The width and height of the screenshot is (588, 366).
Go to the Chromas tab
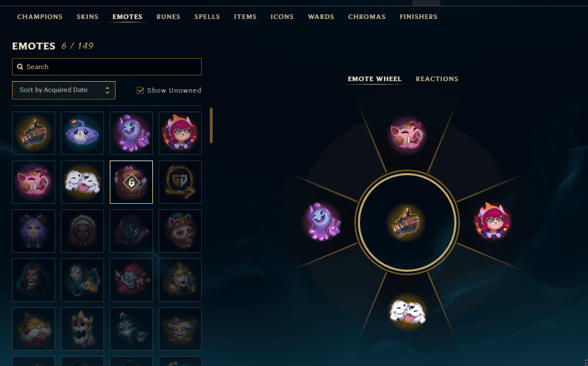[367, 17]
